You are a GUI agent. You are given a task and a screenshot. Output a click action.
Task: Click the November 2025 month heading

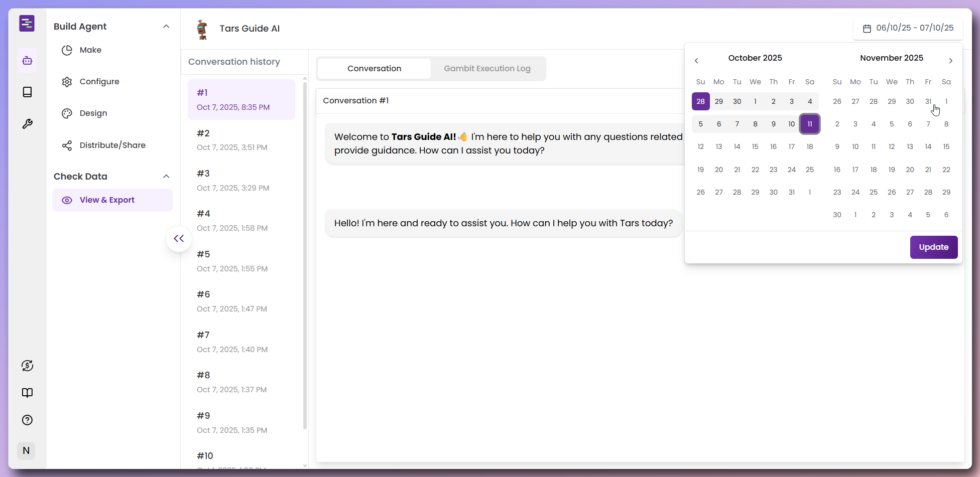892,58
